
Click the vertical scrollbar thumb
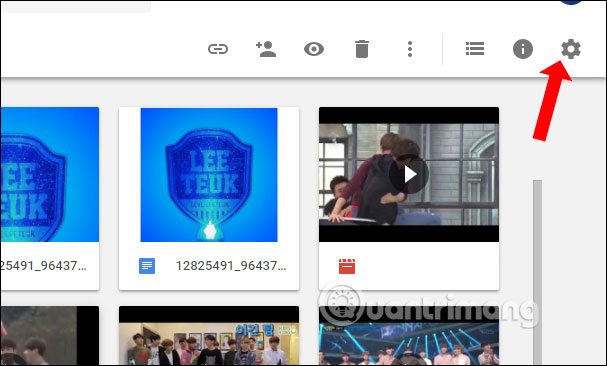point(537,271)
